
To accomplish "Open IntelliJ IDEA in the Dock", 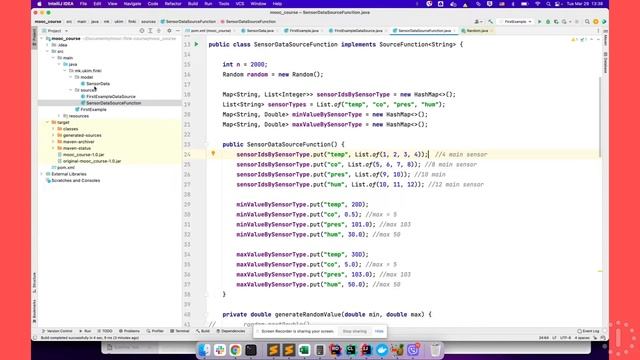I will [x=366, y=350].
